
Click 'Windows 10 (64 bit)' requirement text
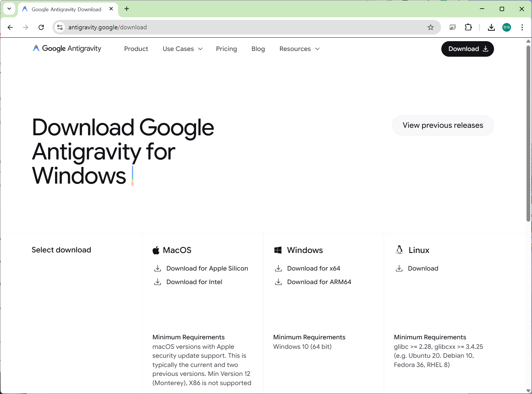tap(302, 347)
